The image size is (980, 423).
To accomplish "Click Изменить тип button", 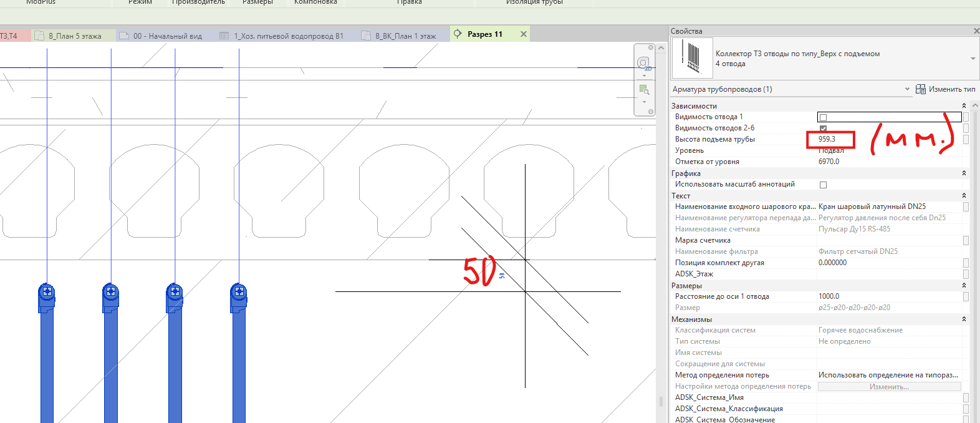I will pyautogui.click(x=945, y=89).
